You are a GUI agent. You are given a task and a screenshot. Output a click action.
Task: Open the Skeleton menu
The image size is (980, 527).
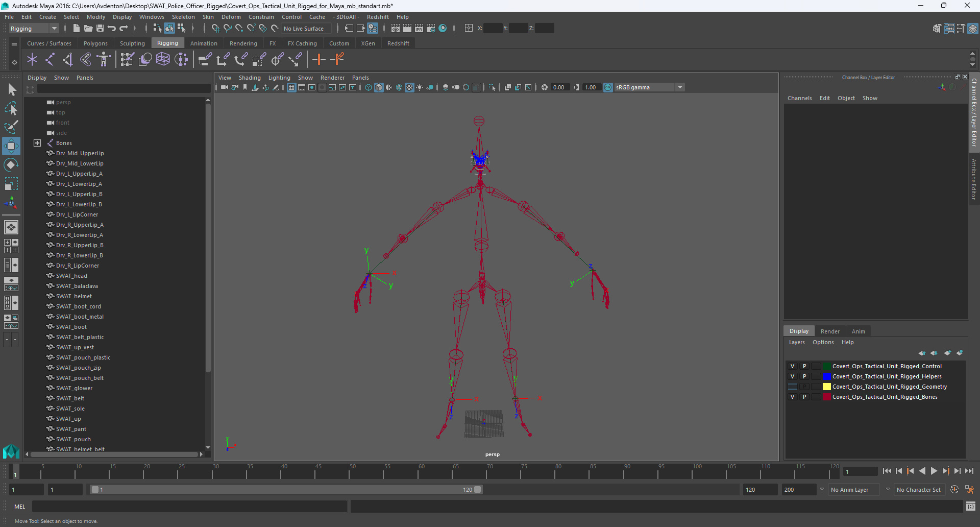pyautogui.click(x=183, y=17)
